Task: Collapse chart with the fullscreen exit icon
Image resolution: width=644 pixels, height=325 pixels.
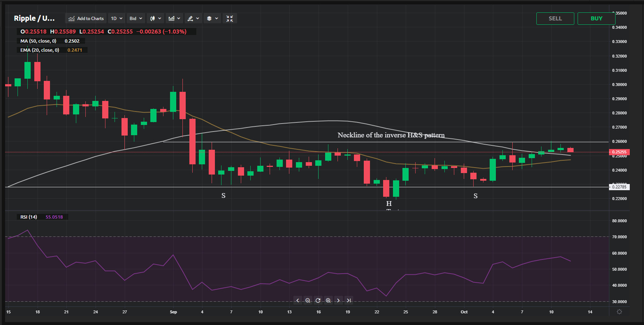Action: click(230, 19)
